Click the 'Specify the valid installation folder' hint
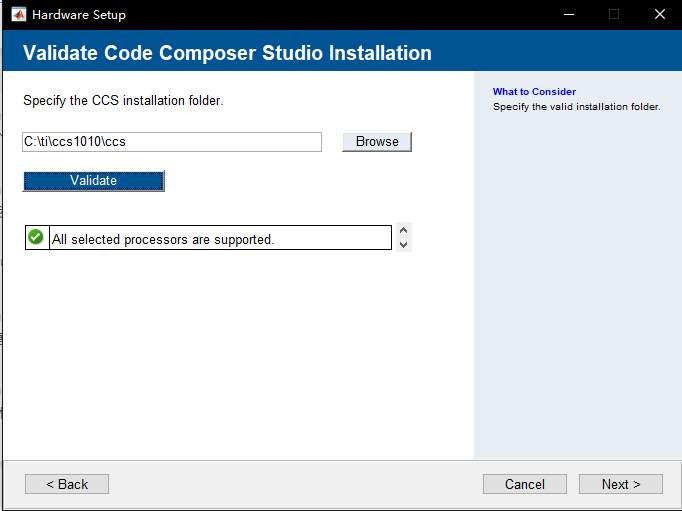 pos(577,107)
